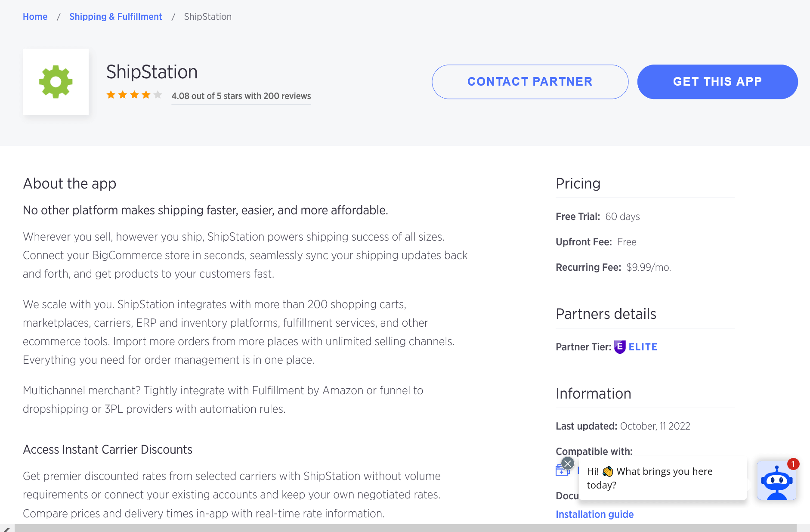The width and height of the screenshot is (810, 532).
Task: Click the 'No other platform makes shipping' tagline
Action: [205, 210]
